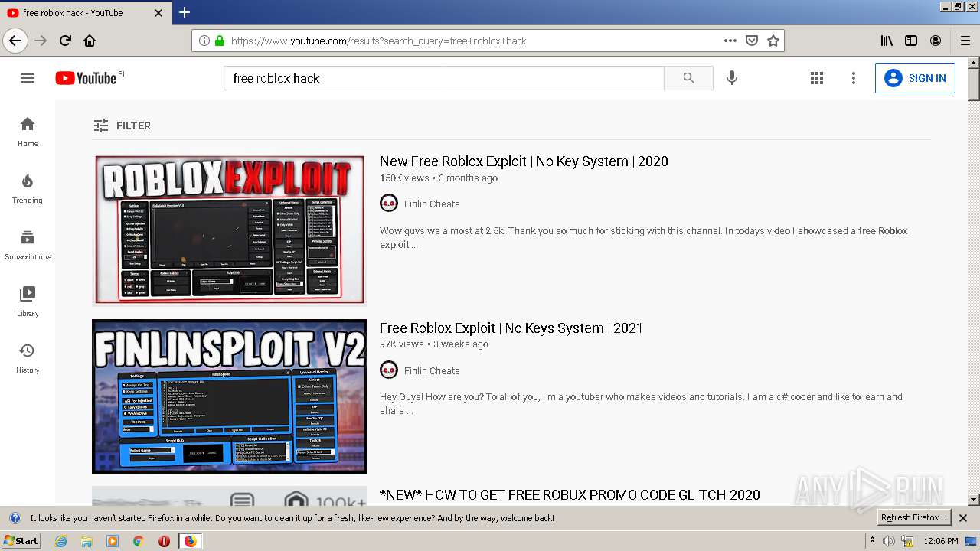Click the YouTube search magnifier button

tap(688, 78)
